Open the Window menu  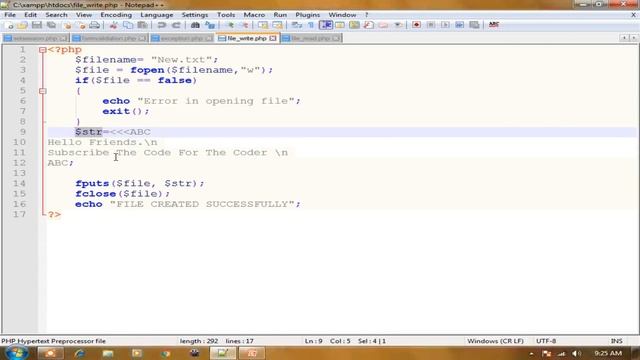(x=342, y=15)
